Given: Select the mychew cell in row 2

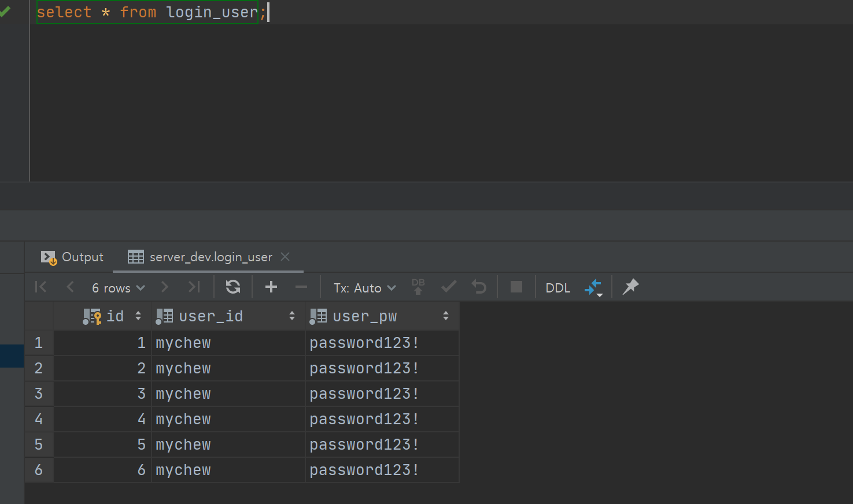Looking at the screenshot, I should pos(228,368).
